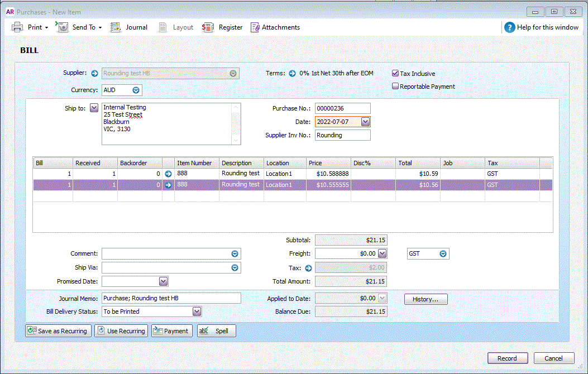Click the Spell button label
Image resolution: width=588 pixels, height=374 pixels.
222,331
